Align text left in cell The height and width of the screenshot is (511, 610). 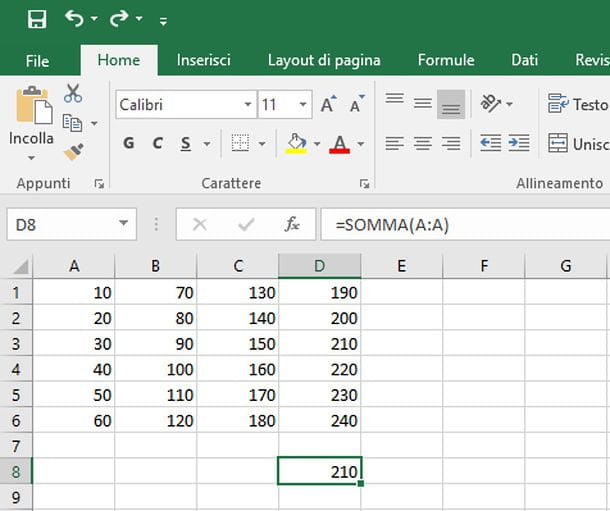tap(394, 144)
